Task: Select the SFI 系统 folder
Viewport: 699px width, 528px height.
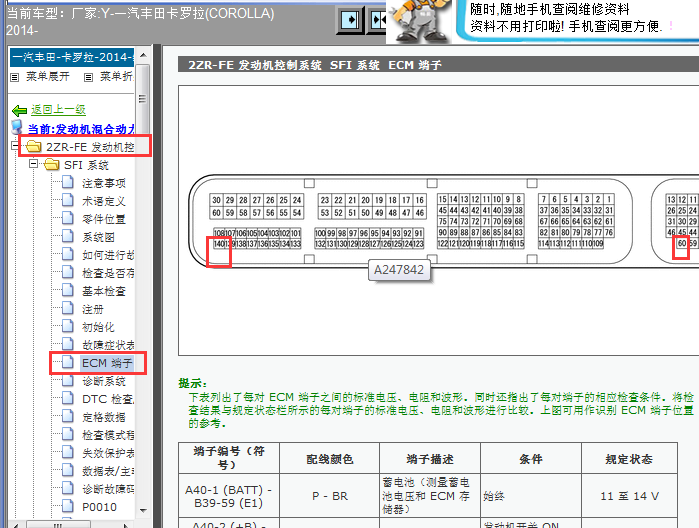Action: click(86, 165)
